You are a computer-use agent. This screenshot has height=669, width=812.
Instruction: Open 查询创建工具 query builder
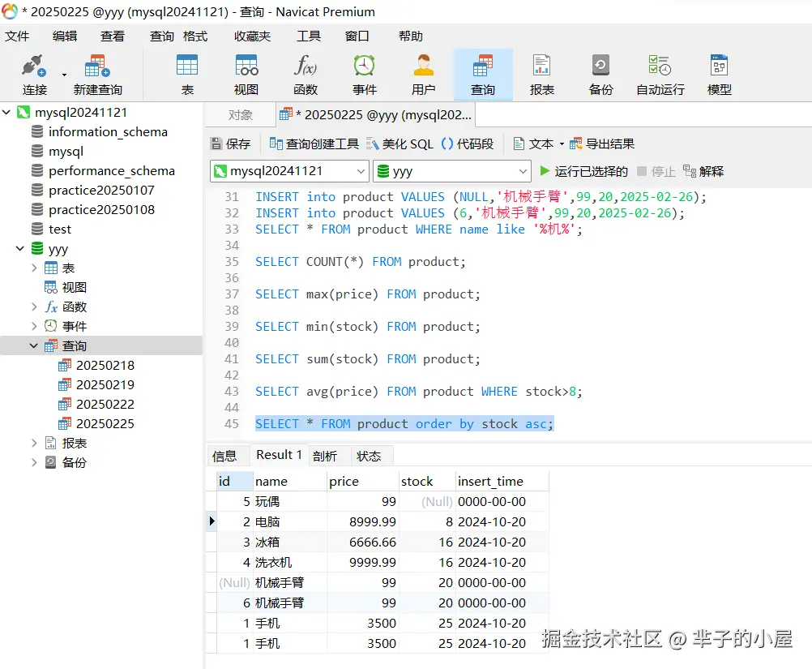[314, 144]
